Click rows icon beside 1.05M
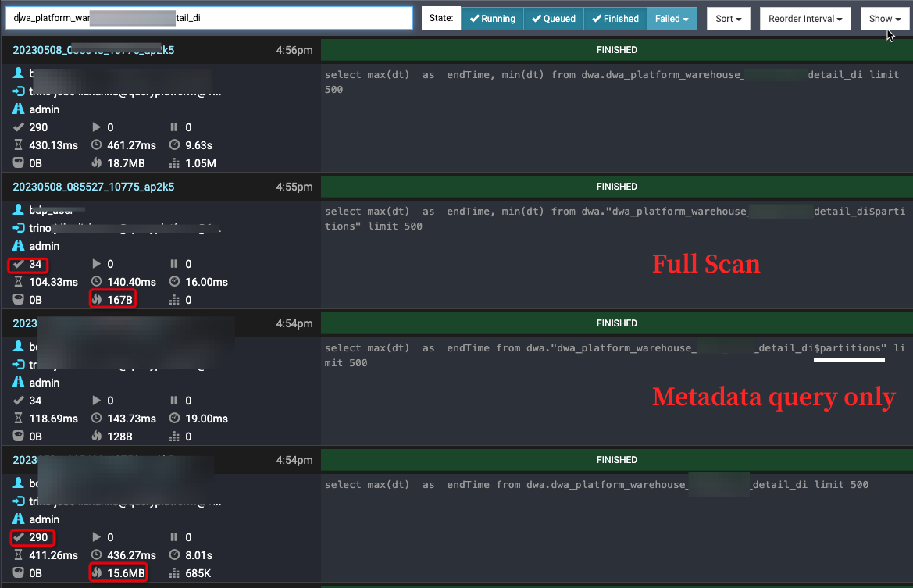The image size is (913, 588). pyautogui.click(x=174, y=163)
